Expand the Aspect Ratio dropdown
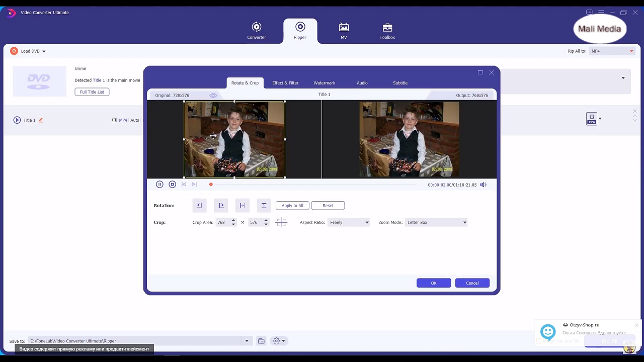This screenshot has height=362, width=644. [349, 222]
